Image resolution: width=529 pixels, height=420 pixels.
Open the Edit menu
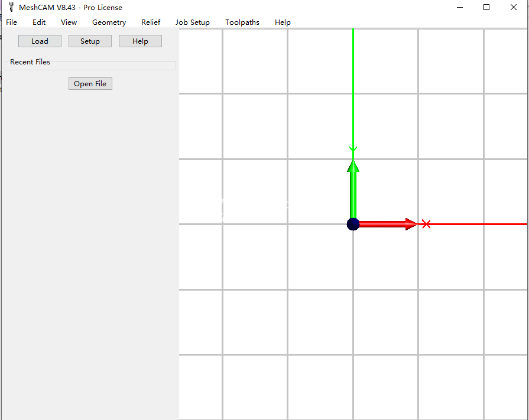(39, 22)
